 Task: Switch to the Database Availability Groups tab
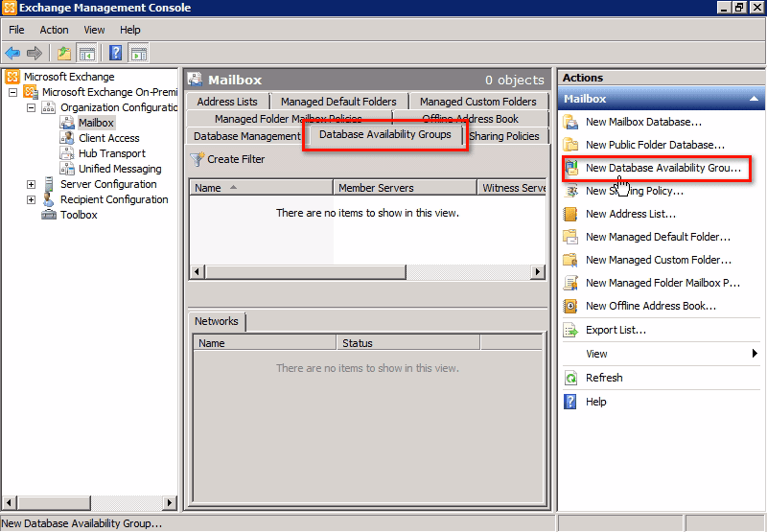[x=385, y=134]
